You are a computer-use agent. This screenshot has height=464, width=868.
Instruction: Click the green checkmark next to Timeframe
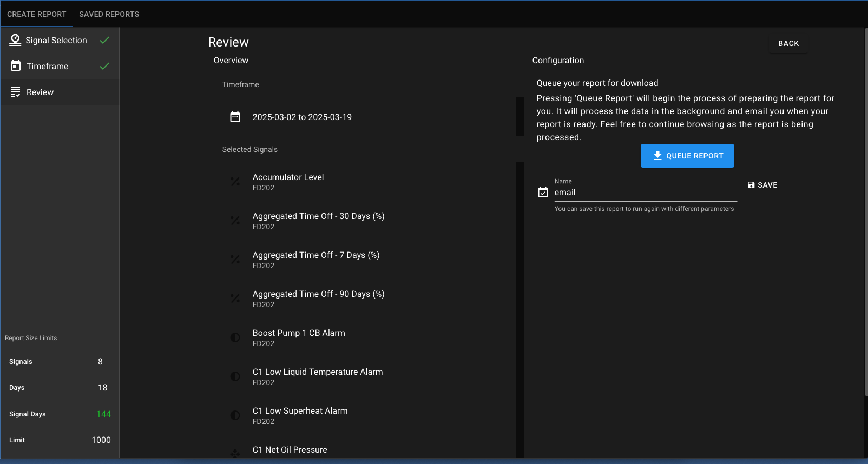[104, 66]
